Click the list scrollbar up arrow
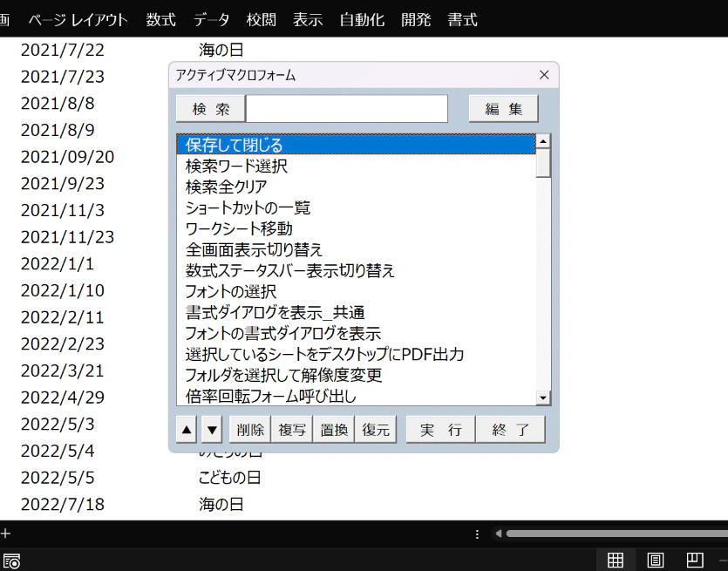The width and height of the screenshot is (728, 571). click(543, 140)
